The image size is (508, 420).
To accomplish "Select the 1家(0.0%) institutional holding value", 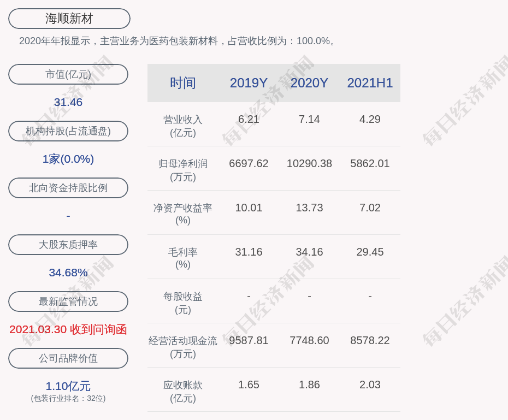I will point(68,159).
